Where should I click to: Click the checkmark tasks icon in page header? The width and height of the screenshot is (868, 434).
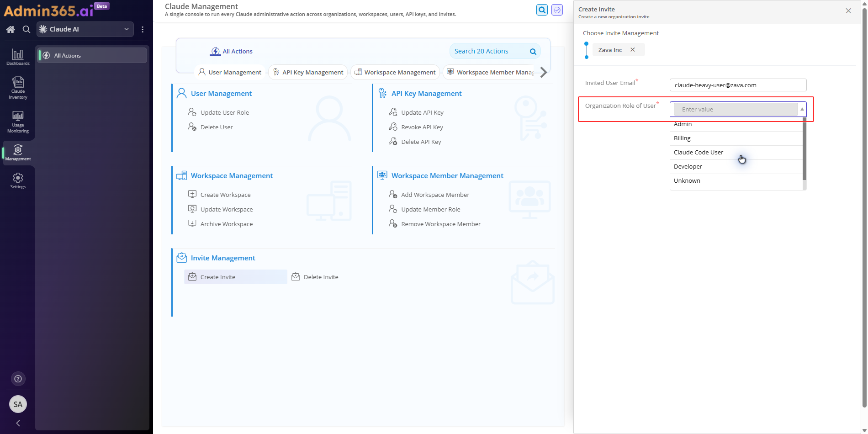(557, 10)
